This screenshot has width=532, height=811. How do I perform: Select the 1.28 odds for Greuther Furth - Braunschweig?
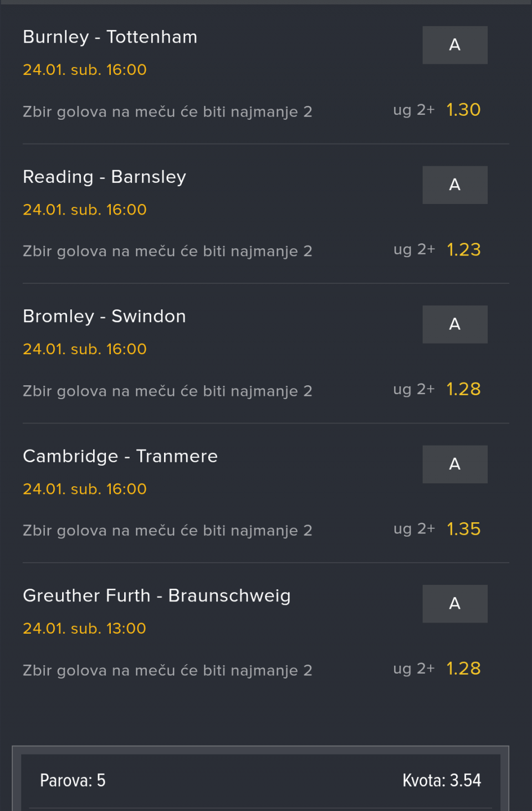[x=463, y=669]
